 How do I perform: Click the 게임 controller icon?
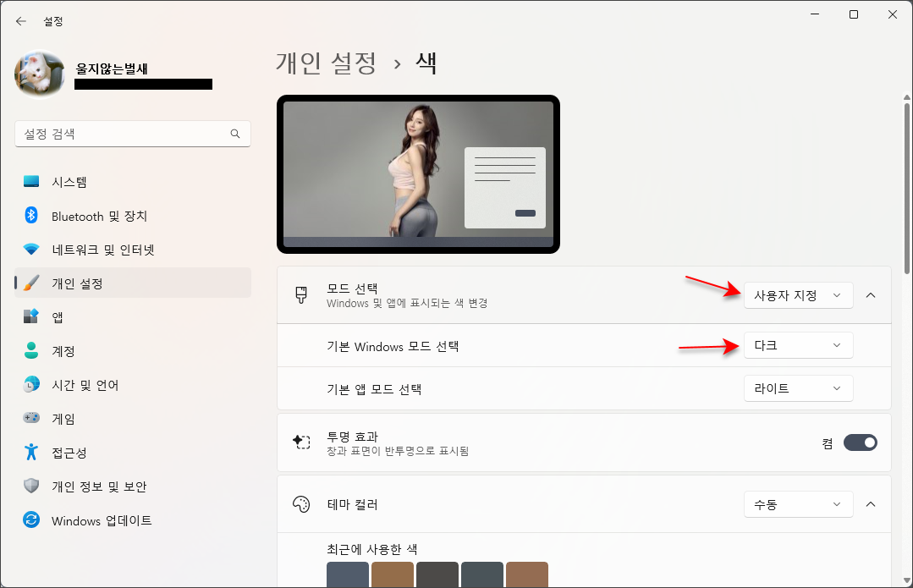31,418
